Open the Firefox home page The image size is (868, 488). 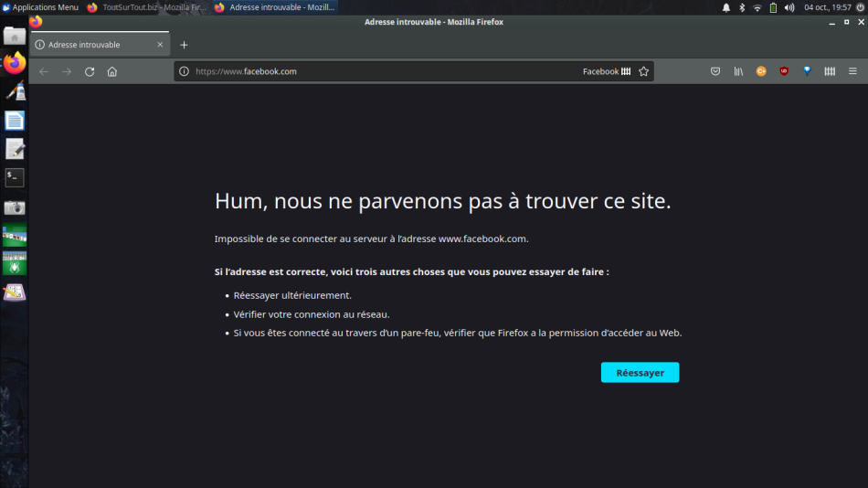(111, 71)
